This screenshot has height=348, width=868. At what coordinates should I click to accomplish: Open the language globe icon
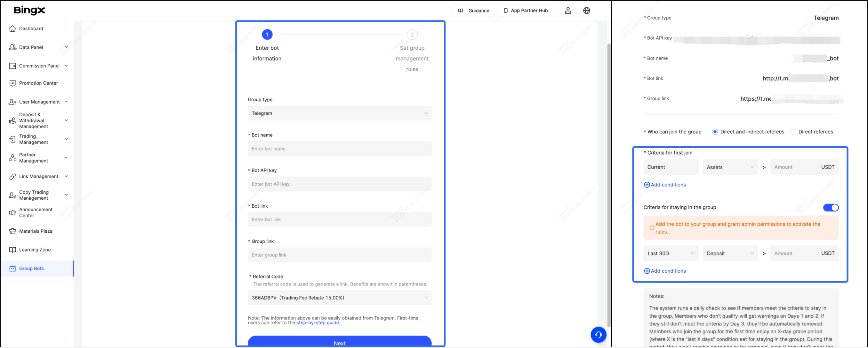click(x=586, y=11)
